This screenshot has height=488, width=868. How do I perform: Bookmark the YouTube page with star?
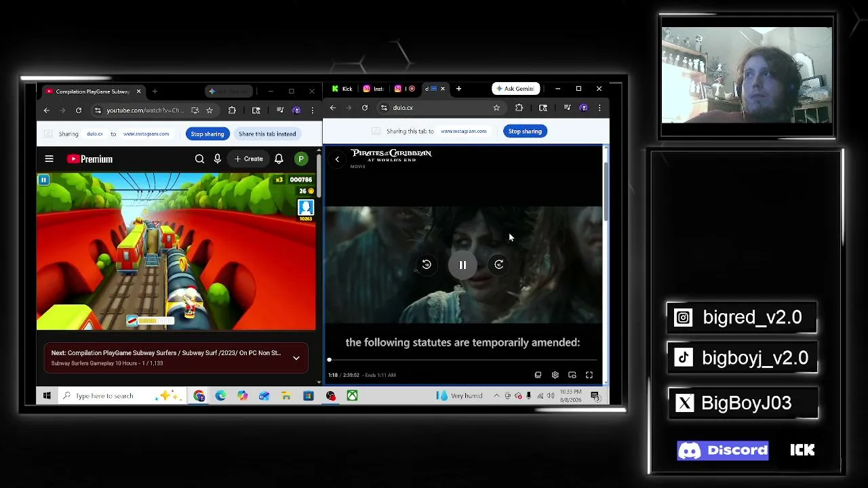click(209, 110)
